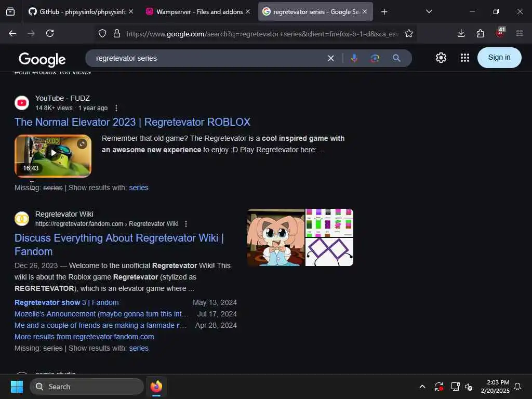Start voice search with microphone icon
Viewport: 532px width, 399px height.
[x=354, y=58]
